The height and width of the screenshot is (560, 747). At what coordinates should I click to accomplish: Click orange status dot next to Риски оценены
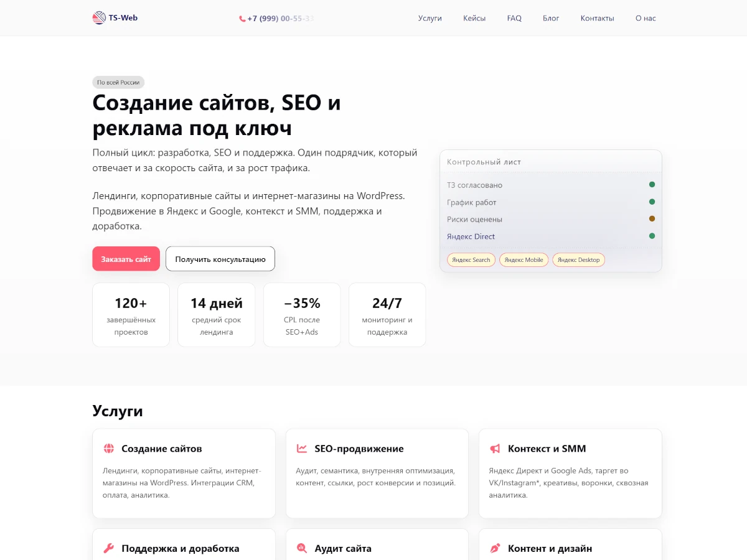pyautogui.click(x=652, y=219)
